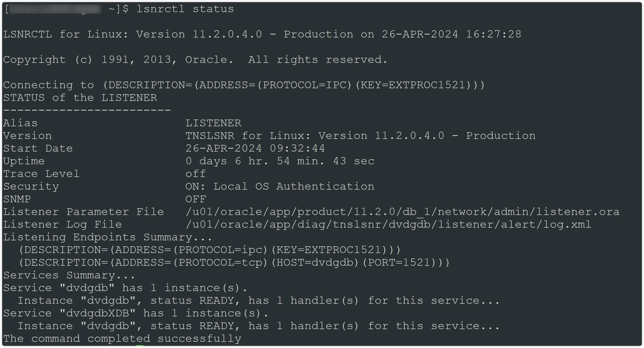This screenshot has height=348, width=644.
Task: Click the tcp endpoint with PORT=1521
Action: click(x=234, y=262)
